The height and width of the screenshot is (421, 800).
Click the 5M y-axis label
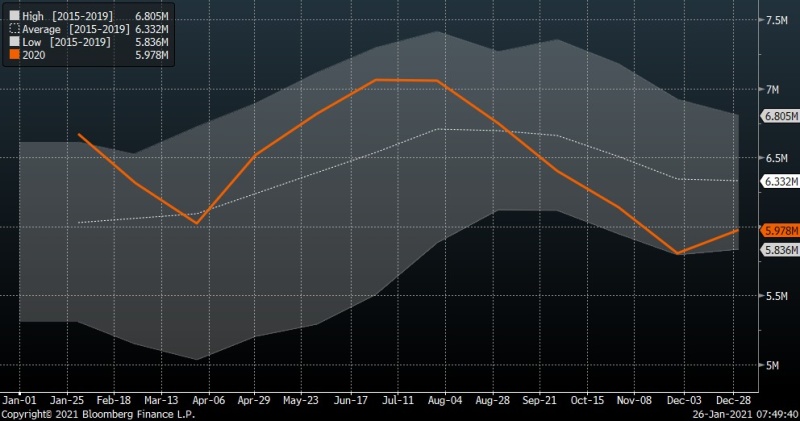[772, 365]
